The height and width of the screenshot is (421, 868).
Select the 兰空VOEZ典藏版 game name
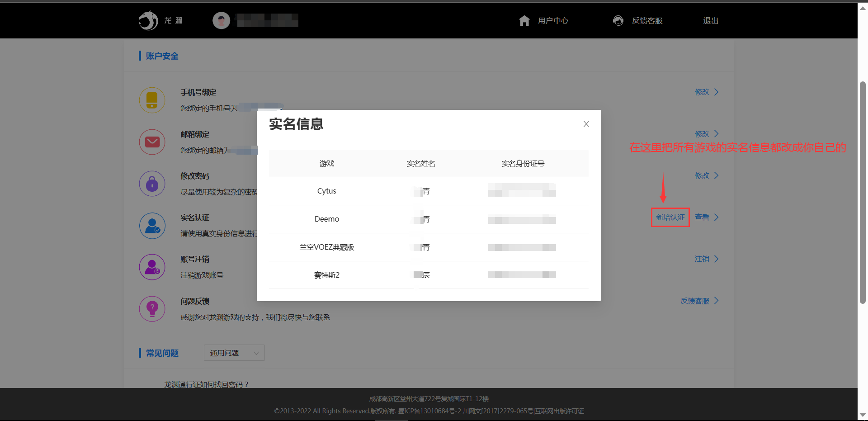327,247
